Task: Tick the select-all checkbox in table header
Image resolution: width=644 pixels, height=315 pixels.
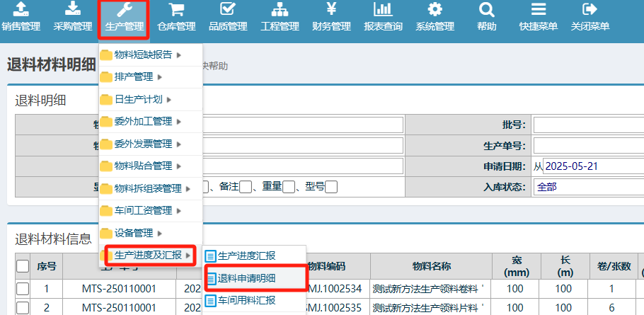Action: (23, 266)
